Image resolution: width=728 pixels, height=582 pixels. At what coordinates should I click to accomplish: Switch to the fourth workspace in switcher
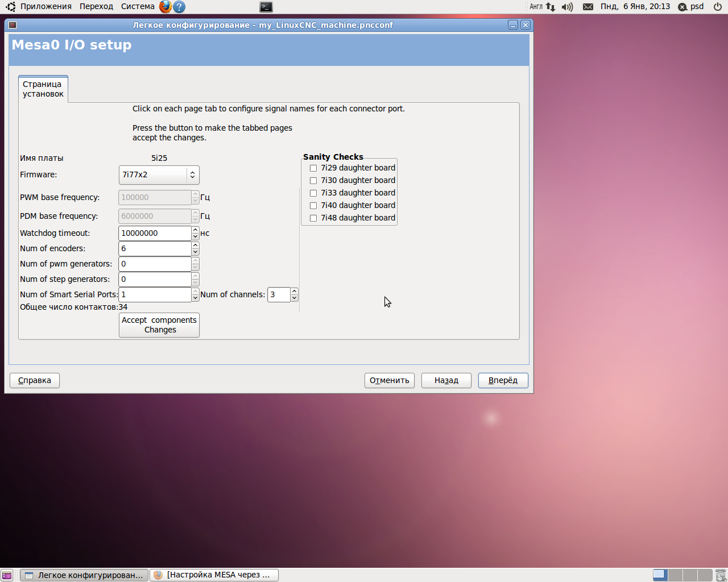coord(705,575)
